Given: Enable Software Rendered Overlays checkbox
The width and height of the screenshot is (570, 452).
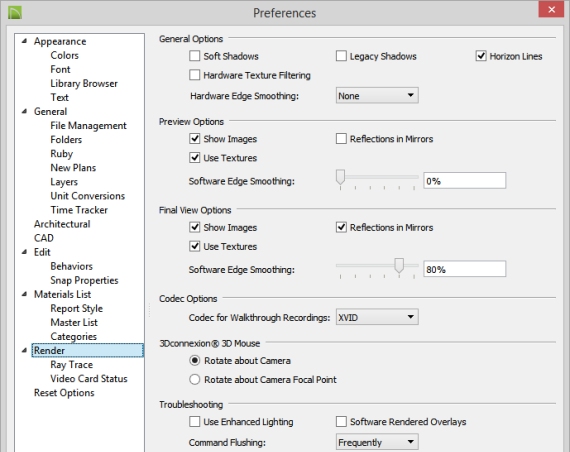Looking at the screenshot, I should 341,421.
